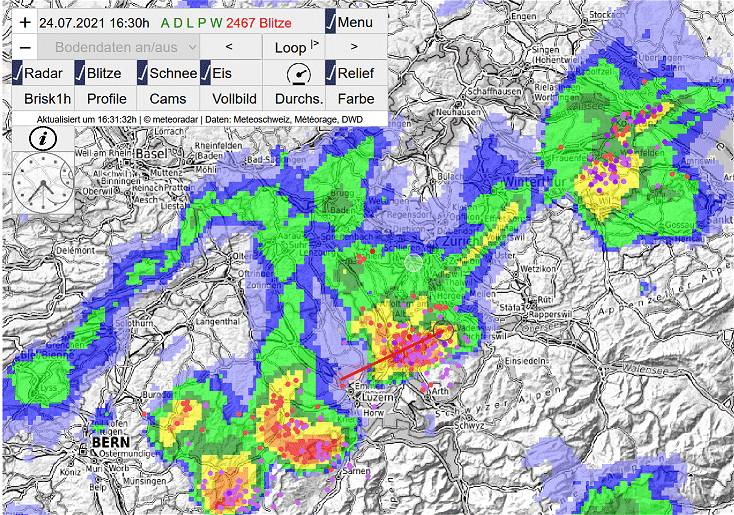Click Schwyz label on map
The image size is (734, 515).
[469, 425]
